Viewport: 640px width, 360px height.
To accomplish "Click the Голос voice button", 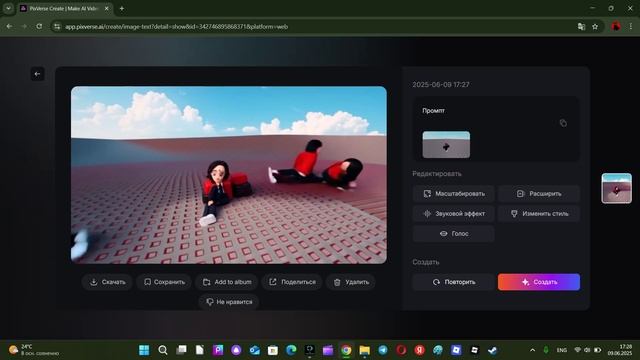I will [453, 233].
